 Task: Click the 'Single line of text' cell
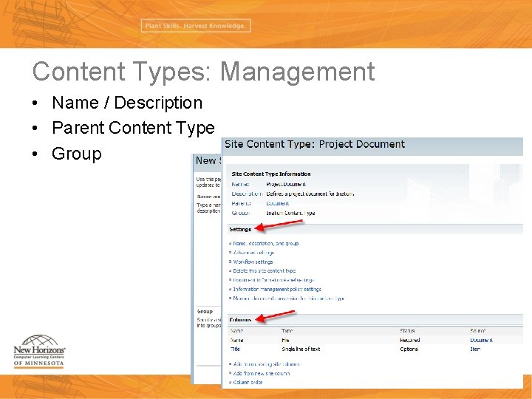[x=301, y=349]
